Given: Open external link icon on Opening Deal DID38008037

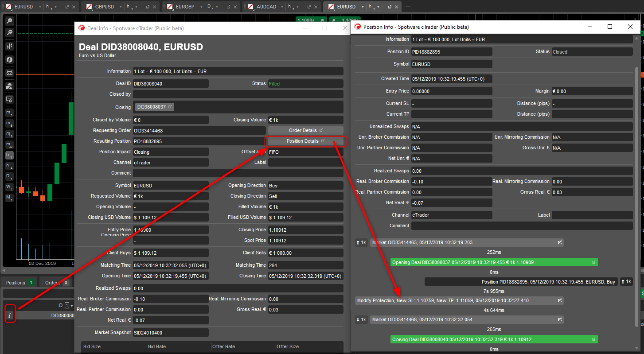Looking at the screenshot, I should [593, 262].
